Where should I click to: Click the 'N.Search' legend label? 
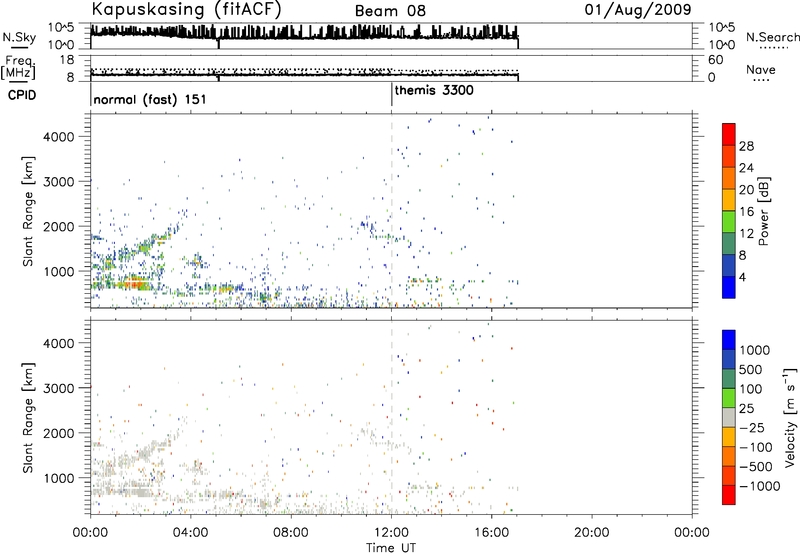(x=772, y=37)
